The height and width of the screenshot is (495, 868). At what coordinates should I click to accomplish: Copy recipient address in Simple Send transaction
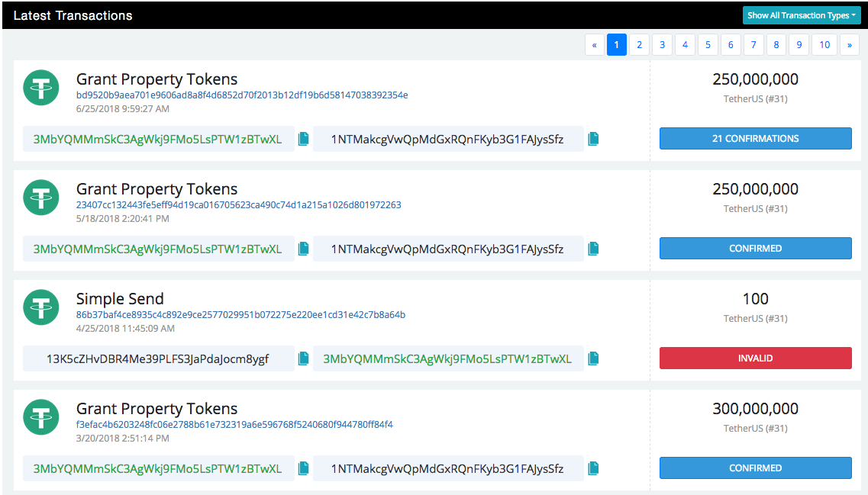(x=593, y=358)
